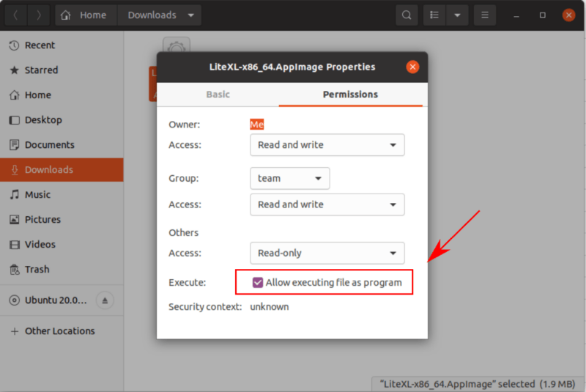
Task: Go forward with the right arrow button
Action: pos(38,15)
